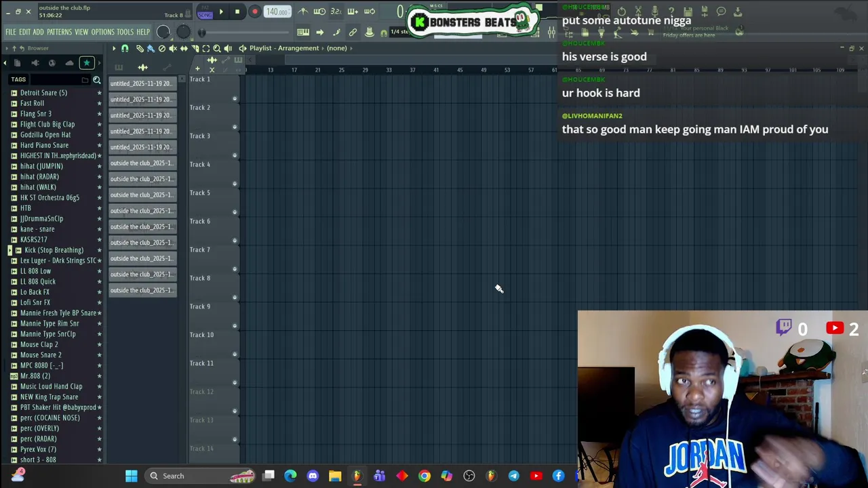The image size is (868, 488).
Task: Open the VIEW menu
Action: (81, 32)
